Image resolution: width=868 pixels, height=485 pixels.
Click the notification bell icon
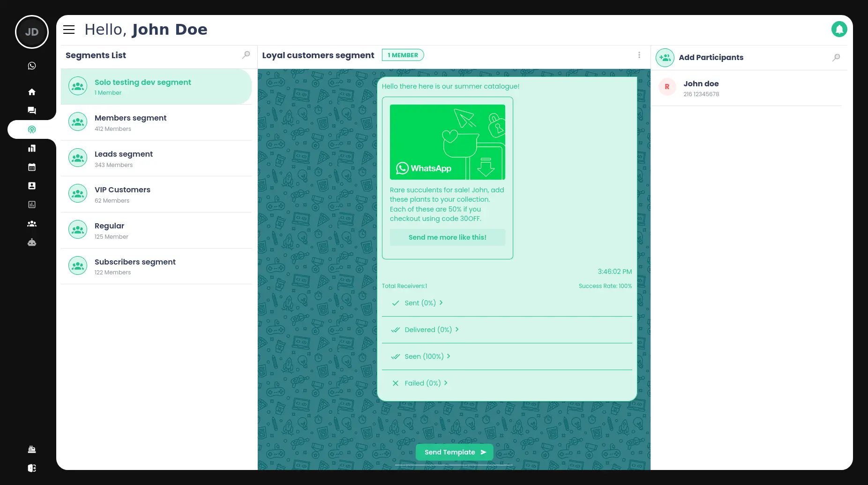(x=839, y=29)
